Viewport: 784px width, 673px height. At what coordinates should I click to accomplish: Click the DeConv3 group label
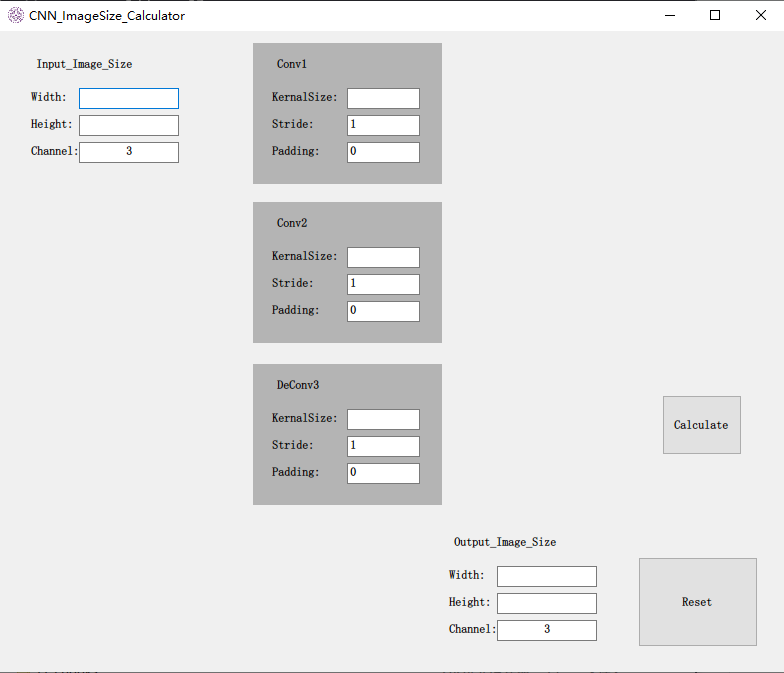click(298, 385)
